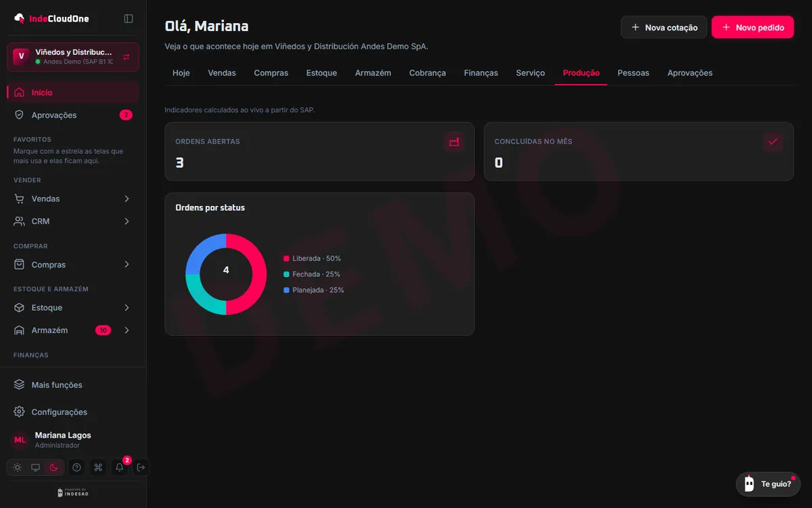Click the pink Liberada legend swatch
The width and height of the screenshot is (812, 508).
click(286, 259)
